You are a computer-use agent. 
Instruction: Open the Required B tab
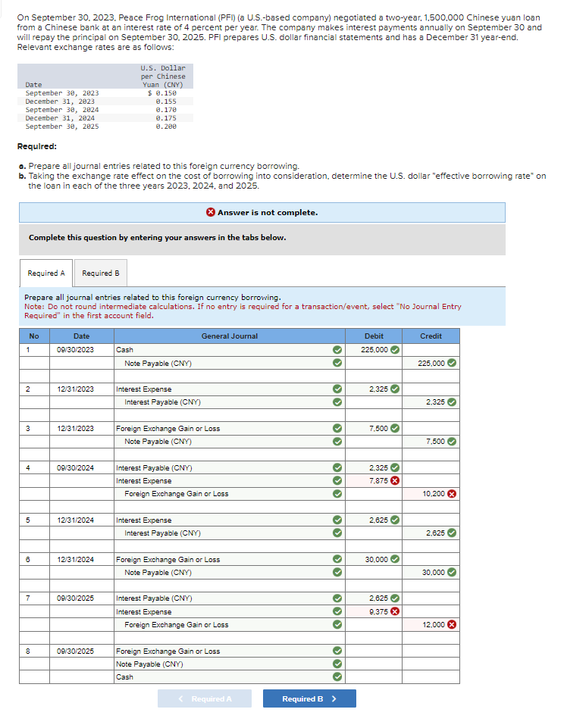click(101, 273)
